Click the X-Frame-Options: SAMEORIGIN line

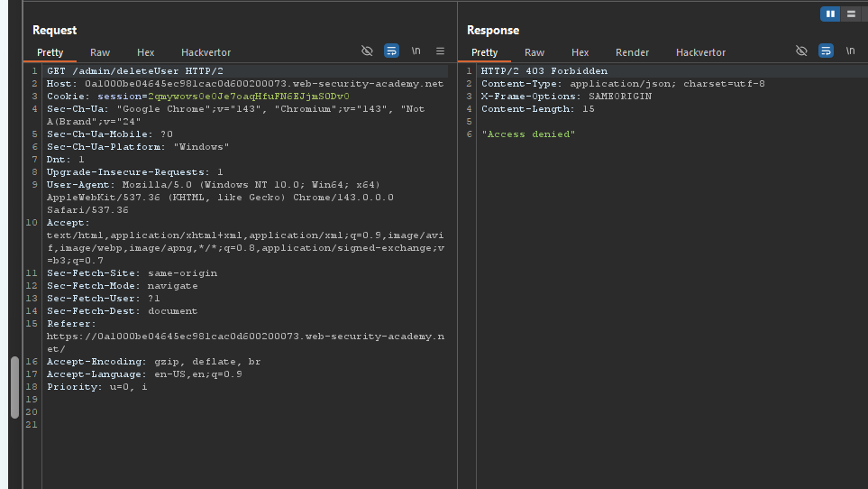(x=566, y=97)
